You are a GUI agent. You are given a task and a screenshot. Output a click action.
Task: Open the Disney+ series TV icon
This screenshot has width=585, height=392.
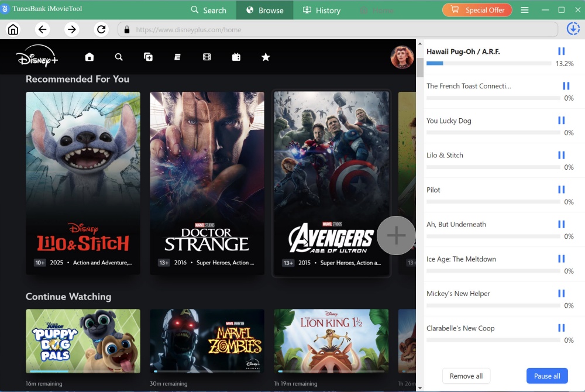coord(236,57)
